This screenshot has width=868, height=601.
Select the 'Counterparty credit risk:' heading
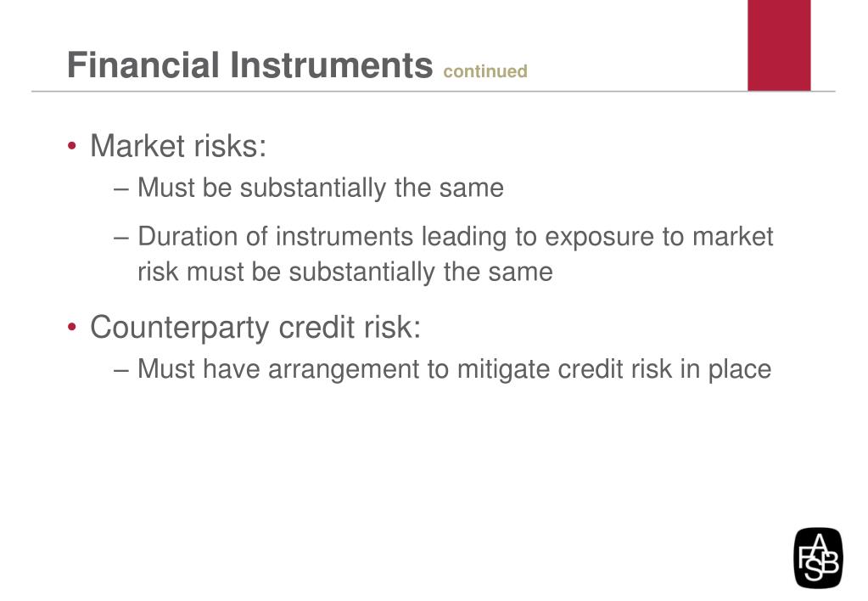255,327
